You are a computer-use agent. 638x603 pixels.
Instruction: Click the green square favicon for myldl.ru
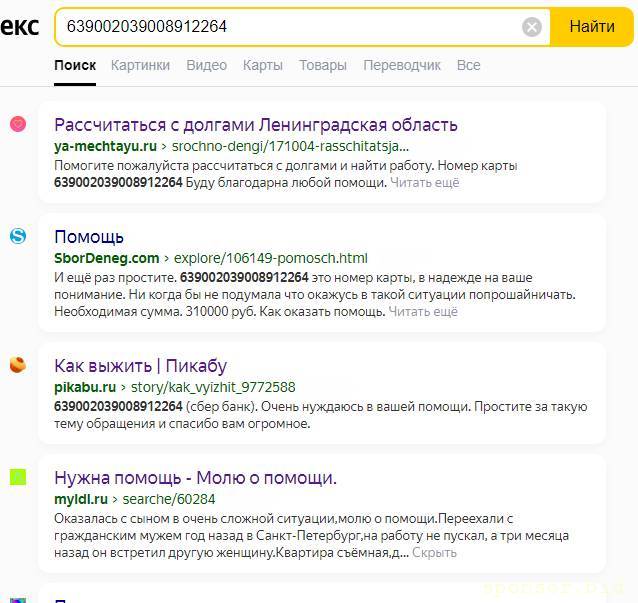[x=18, y=477]
